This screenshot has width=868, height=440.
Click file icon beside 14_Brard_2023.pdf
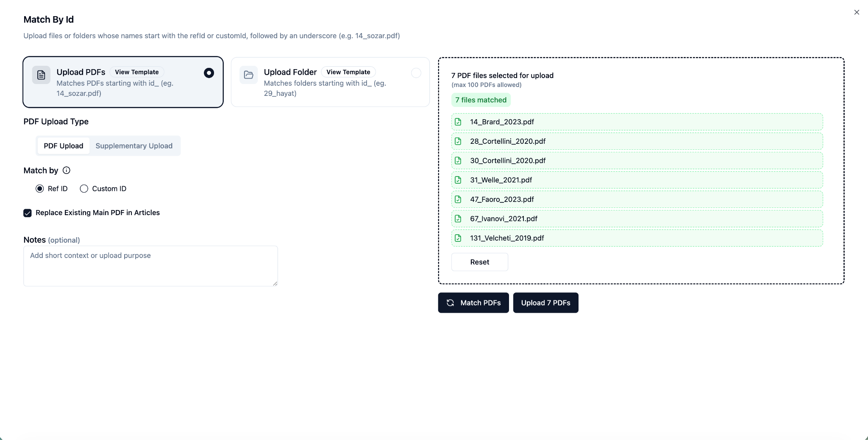pos(458,122)
